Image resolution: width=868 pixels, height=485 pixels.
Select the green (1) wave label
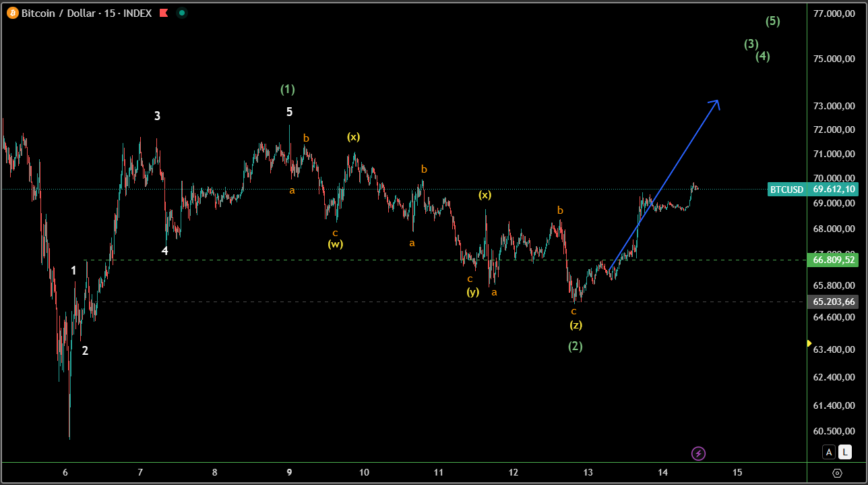pyautogui.click(x=288, y=89)
